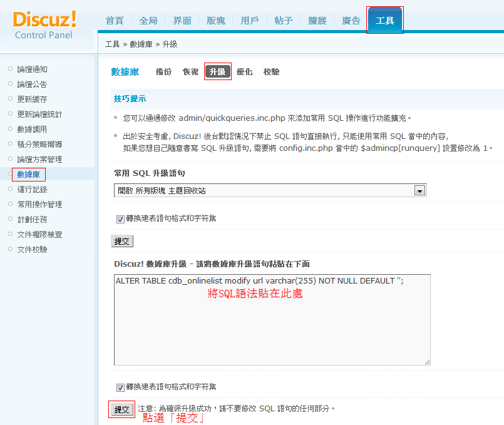Viewport: 504px width, 425px height.
Task: Switch to the 界面 navigation tab
Action: pyautogui.click(x=182, y=21)
